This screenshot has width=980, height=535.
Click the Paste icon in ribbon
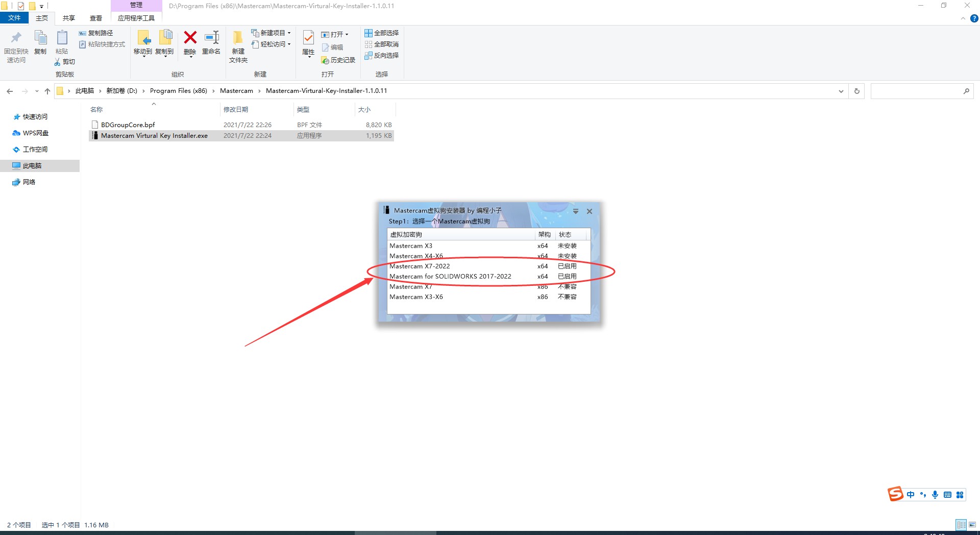pyautogui.click(x=62, y=38)
